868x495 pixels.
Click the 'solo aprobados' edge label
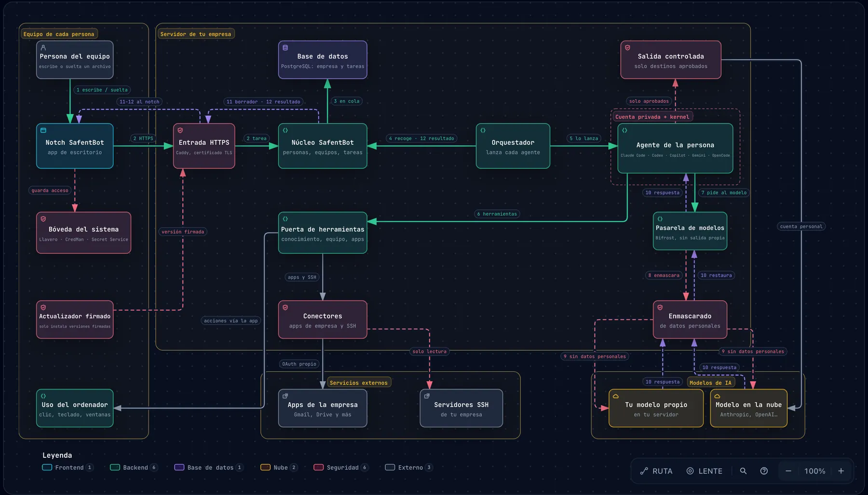[x=649, y=101]
